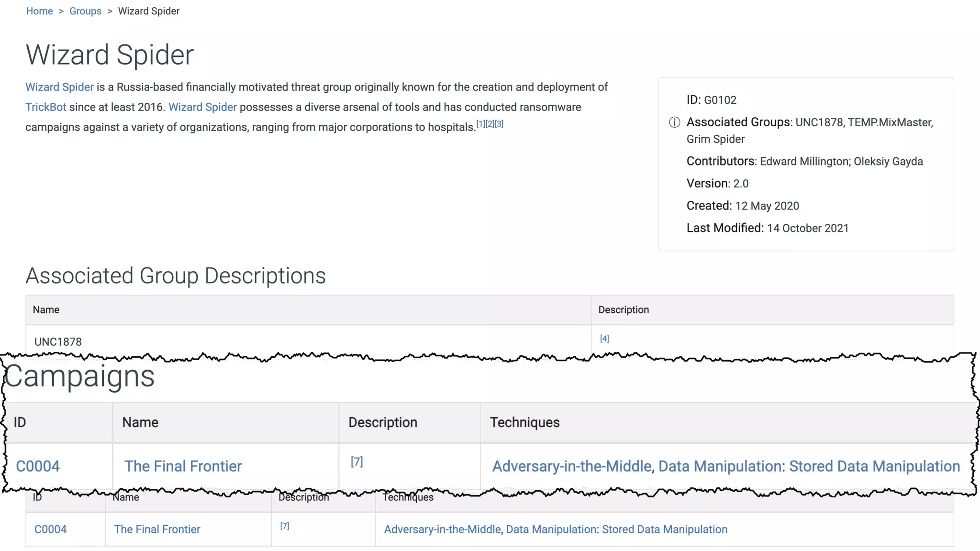This screenshot has width=980, height=551.
Task: Click citation [7] in zoomed callout
Action: [x=356, y=462]
